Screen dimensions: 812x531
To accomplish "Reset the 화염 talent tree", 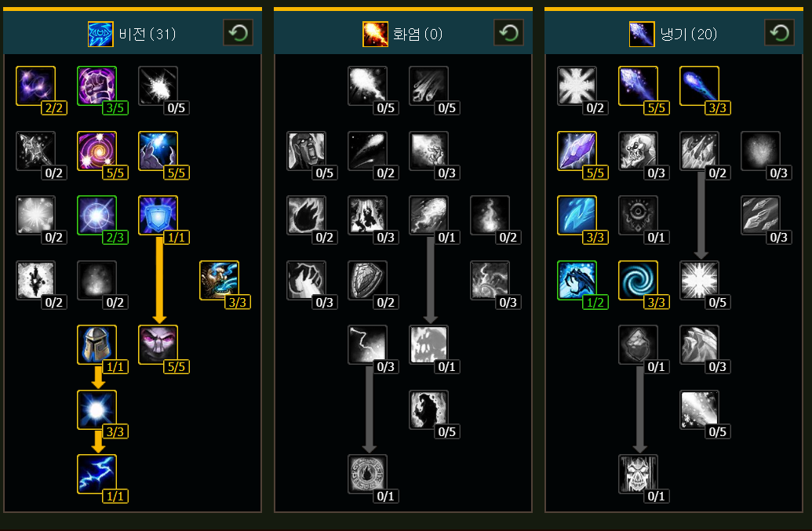I will 508,33.
